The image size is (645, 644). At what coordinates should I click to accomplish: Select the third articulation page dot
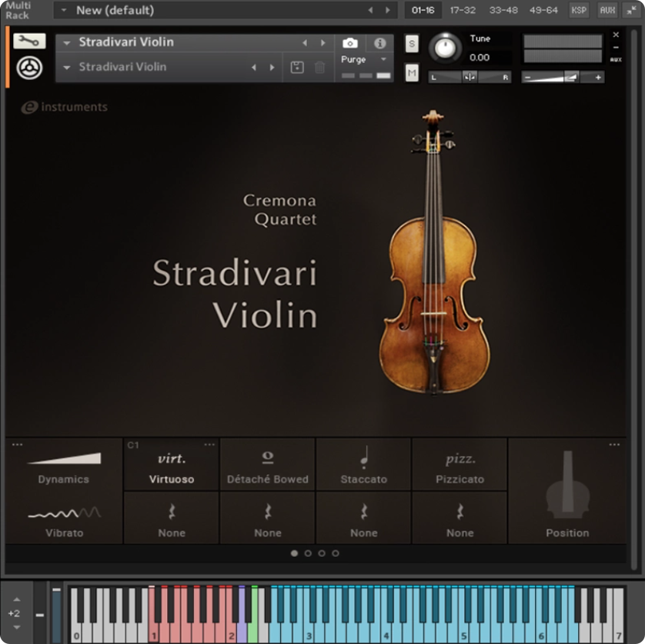click(322, 553)
